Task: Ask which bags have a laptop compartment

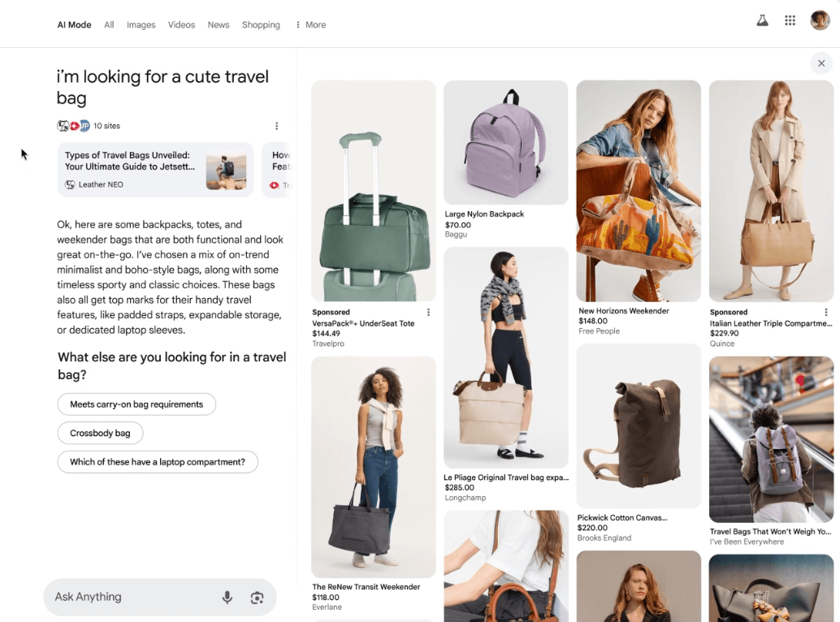Action: 157,462
